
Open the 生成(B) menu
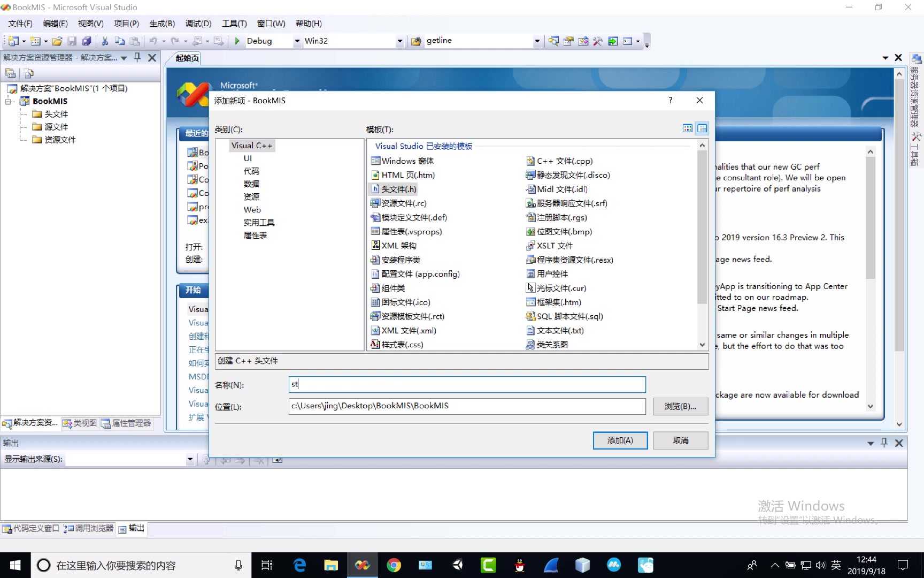[162, 24]
